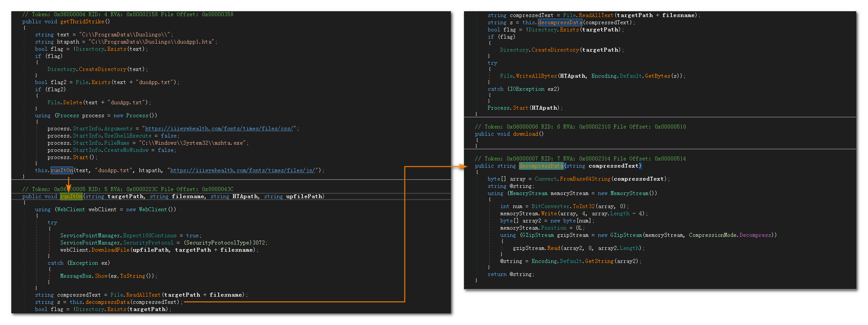
Task: Select the CreateNoWindow property
Action: pos(126,150)
